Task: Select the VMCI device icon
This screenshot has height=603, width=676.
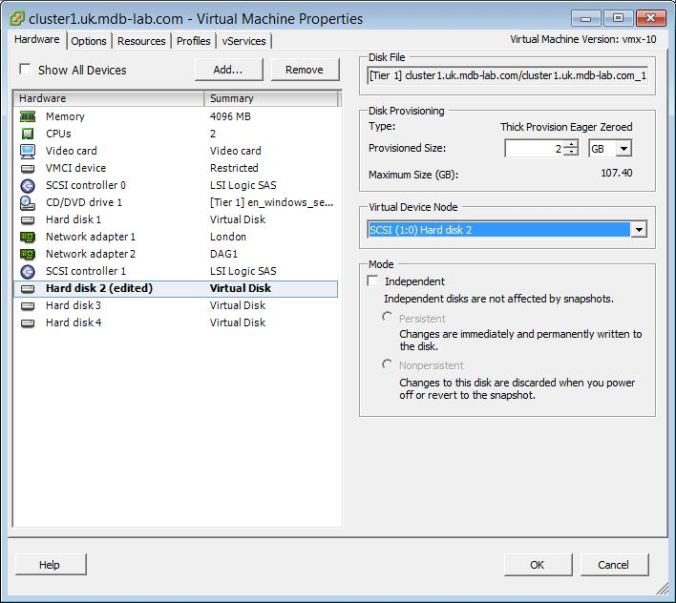Action: [27, 168]
